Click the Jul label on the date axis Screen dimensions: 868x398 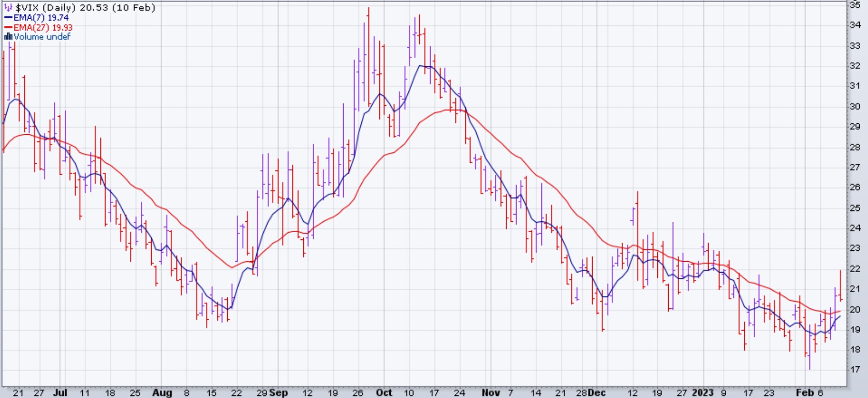pos(60,393)
